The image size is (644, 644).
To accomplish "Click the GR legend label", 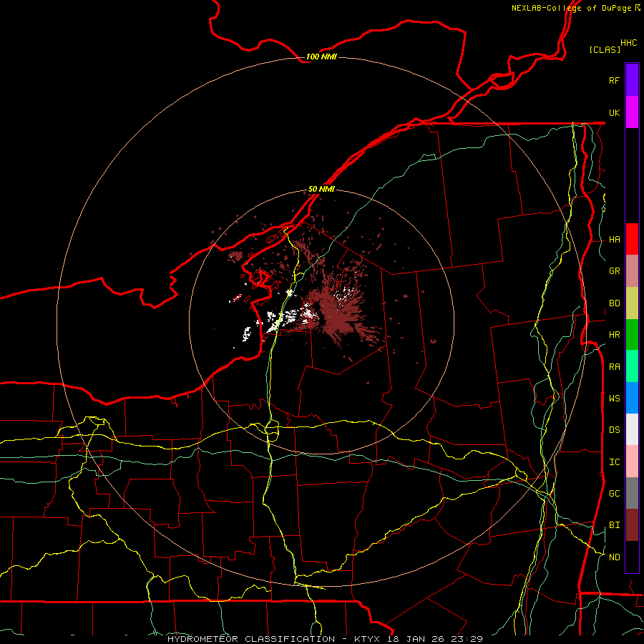I will click(615, 271).
